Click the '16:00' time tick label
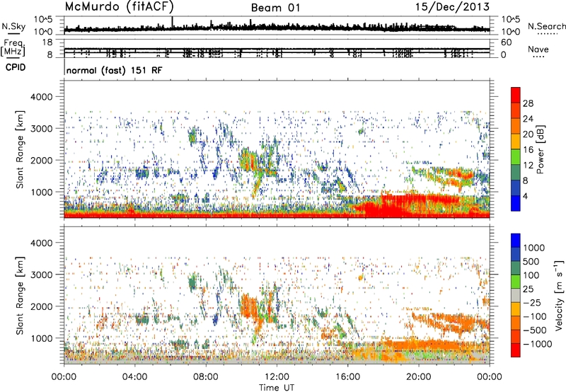The height and width of the screenshot is (392, 566). point(348,377)
